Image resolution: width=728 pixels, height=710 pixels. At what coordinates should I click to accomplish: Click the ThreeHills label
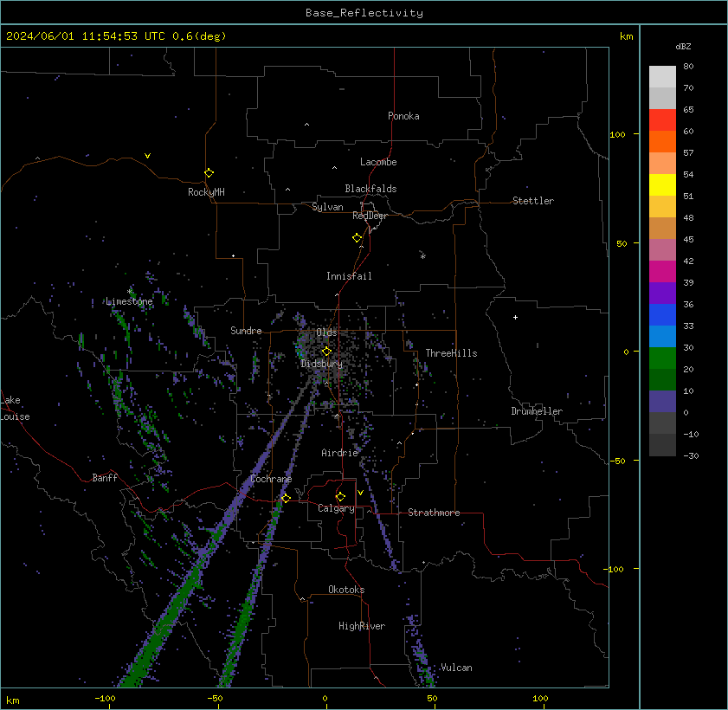(451, 353)
